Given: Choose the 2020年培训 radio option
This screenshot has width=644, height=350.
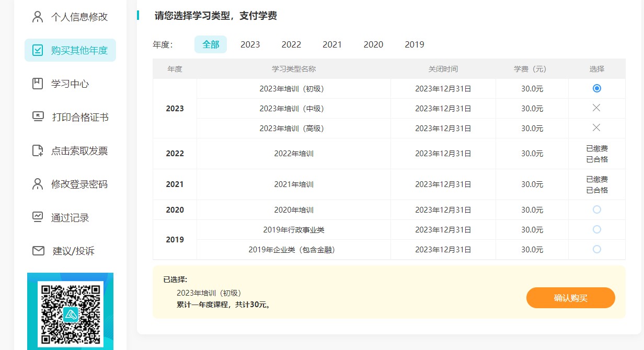Looking at the screenshot, I should [x=596, y=209].
